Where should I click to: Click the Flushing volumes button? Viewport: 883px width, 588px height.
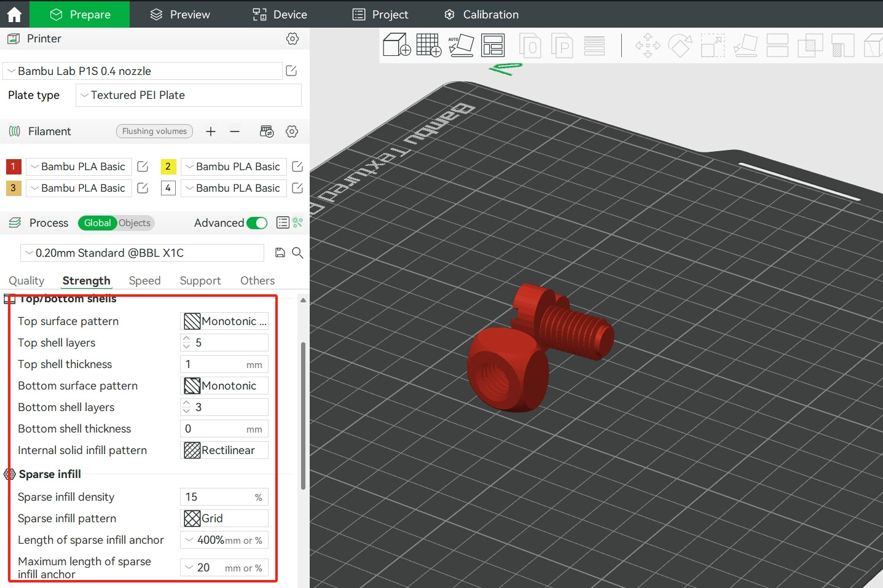154,131
